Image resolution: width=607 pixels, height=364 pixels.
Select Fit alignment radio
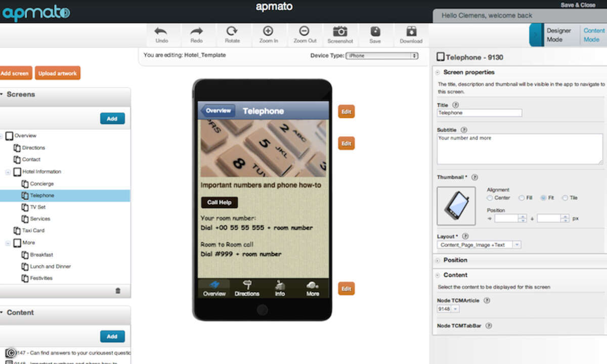point(543,198)
